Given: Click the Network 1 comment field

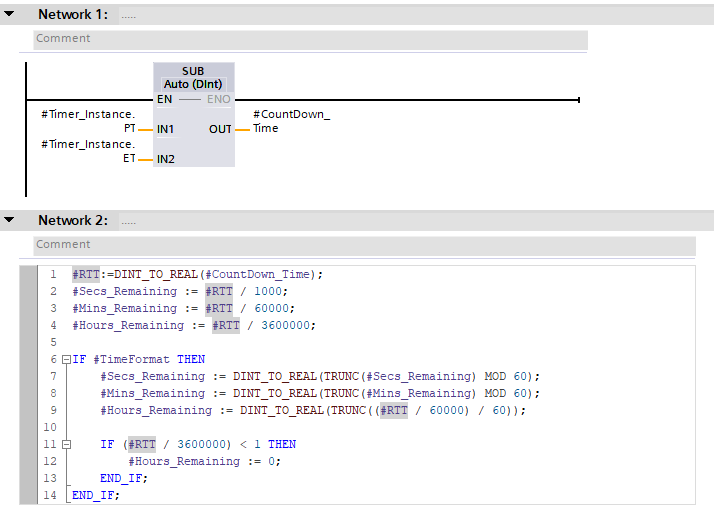Looking at the screenshot, I should (x=310, y=39).
